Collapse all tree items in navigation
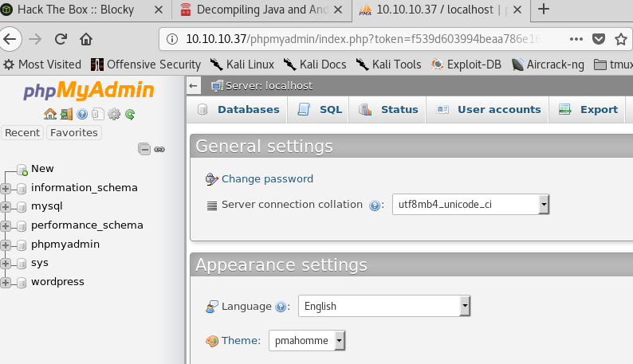The image size is (633, 364). (x=144, y=149)
